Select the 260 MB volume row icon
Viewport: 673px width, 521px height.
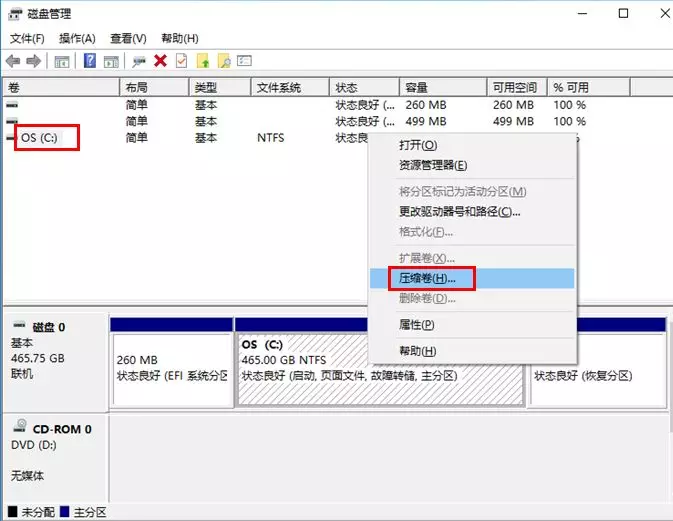tap(12, 105)
